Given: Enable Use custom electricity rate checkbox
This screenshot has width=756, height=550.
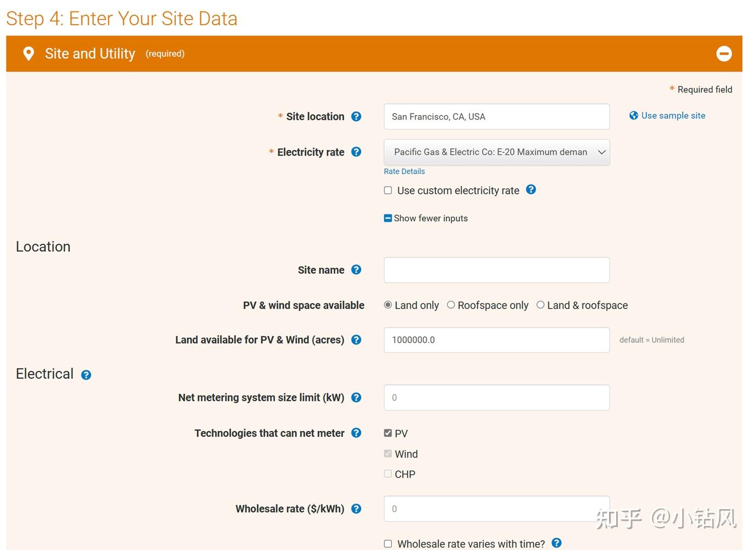Looking at the screenshot, I should point(388,191).
